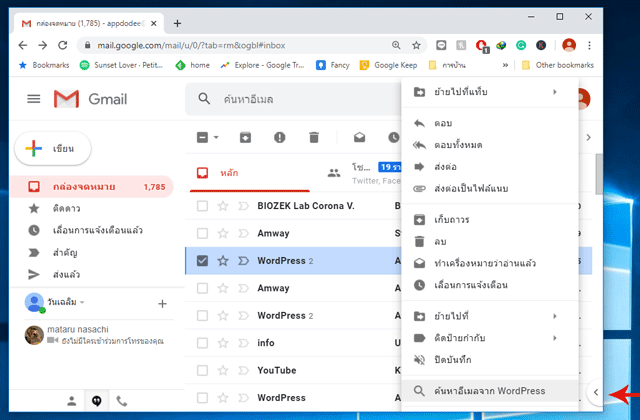640x420 pixels.
Task: Select ส่งต่อ in the context menu
Action: (x=490, y=167)
